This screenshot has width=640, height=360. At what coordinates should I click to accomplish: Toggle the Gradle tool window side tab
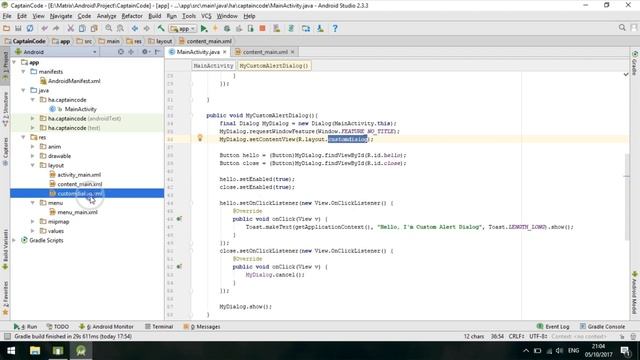click(x=635, y=63)
